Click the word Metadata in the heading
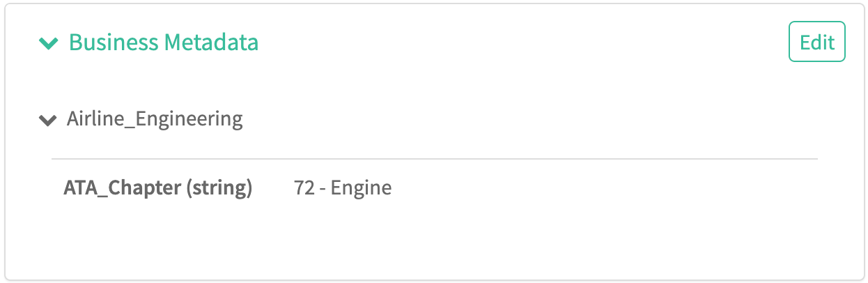Screen dimensions: 868x283 [x=211, y=43]
